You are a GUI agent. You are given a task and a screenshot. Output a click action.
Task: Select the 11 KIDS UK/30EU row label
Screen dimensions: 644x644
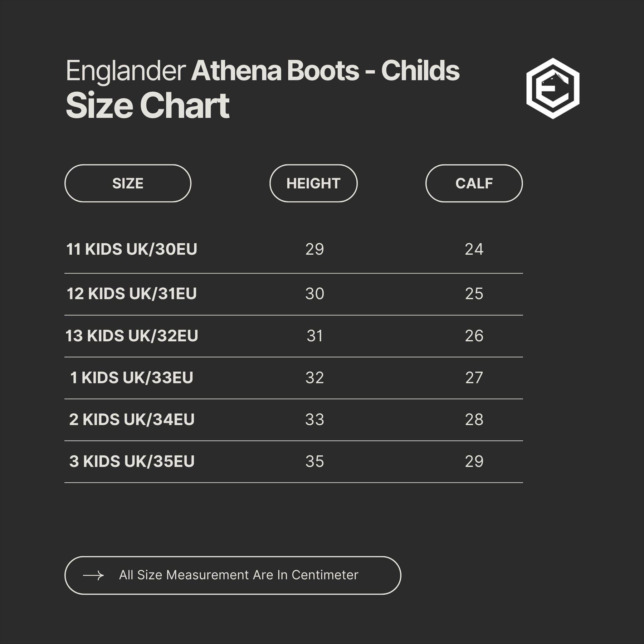click(132, 249)
